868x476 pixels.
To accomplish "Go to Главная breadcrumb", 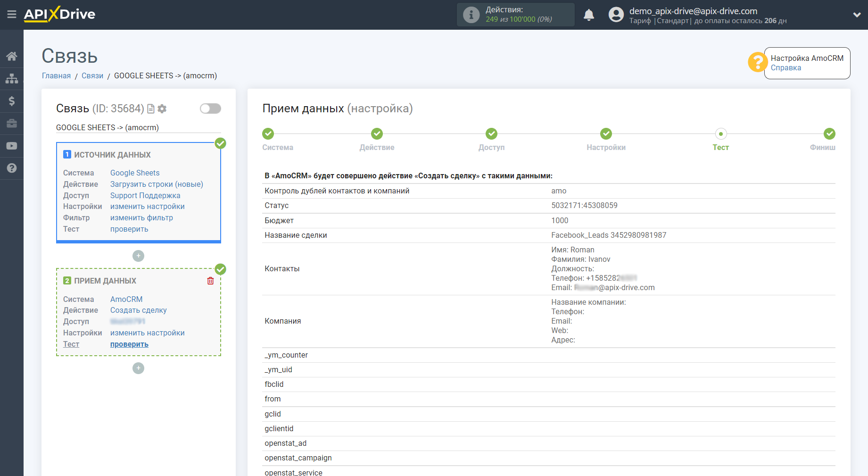I will click(x=56, y=75).
